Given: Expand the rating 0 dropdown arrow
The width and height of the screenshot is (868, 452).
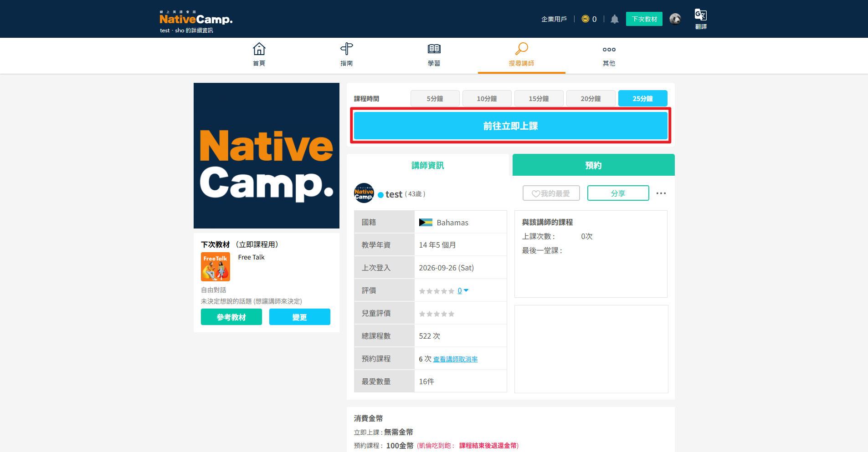Looking at the screenshot, I should click(466, 290).
